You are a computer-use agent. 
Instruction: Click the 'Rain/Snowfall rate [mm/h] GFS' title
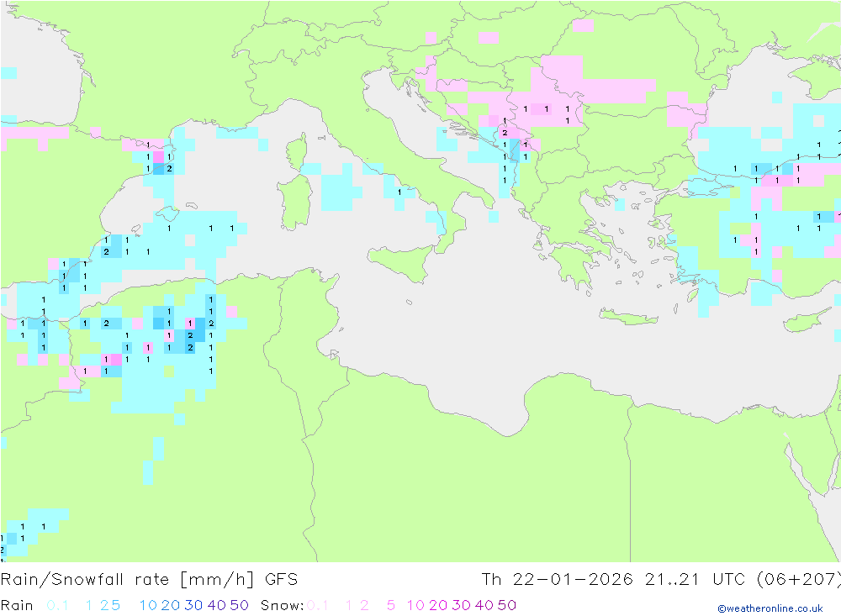pyautogui.click(x=149, y=580)
